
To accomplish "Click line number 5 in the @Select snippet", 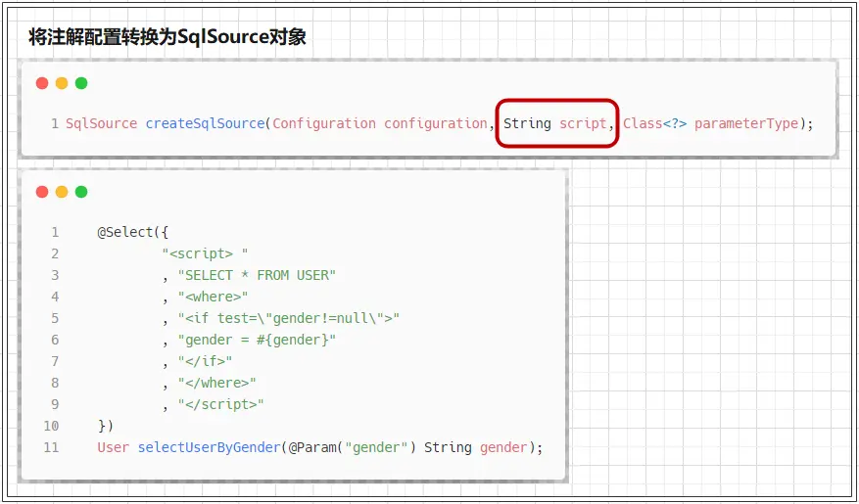I will pyautogui.click(x=55, y=318).
